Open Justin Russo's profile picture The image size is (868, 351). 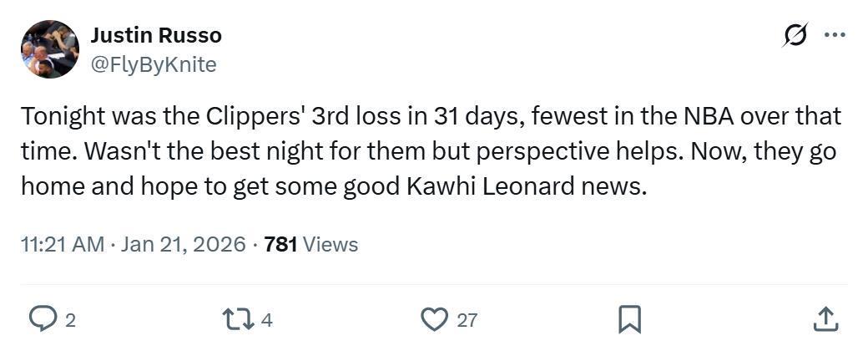click(x=49, y=49)
